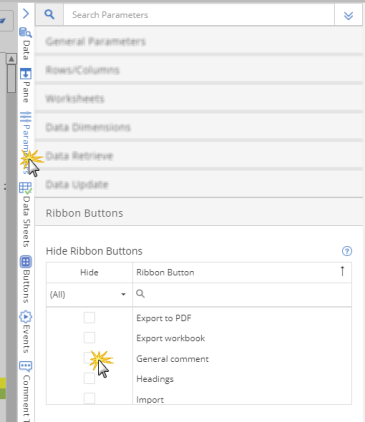Open the Pane tab icon

pos(25,74)
